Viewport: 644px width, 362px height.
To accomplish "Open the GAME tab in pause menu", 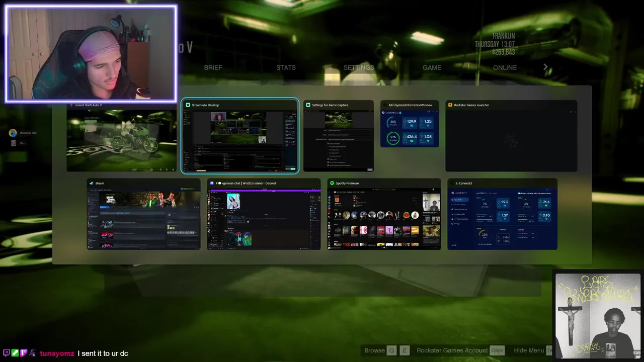I will 432,67.
